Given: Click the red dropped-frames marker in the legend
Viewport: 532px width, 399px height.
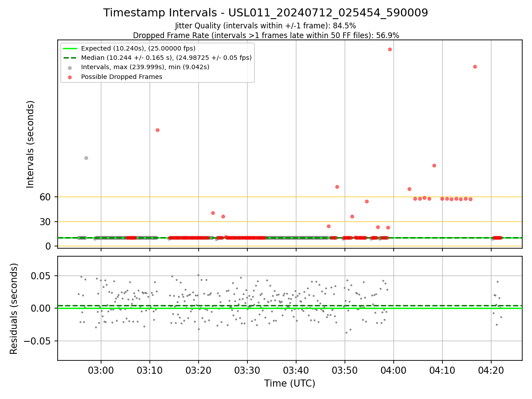Looking at the screenshot, I should pos(70,77).
